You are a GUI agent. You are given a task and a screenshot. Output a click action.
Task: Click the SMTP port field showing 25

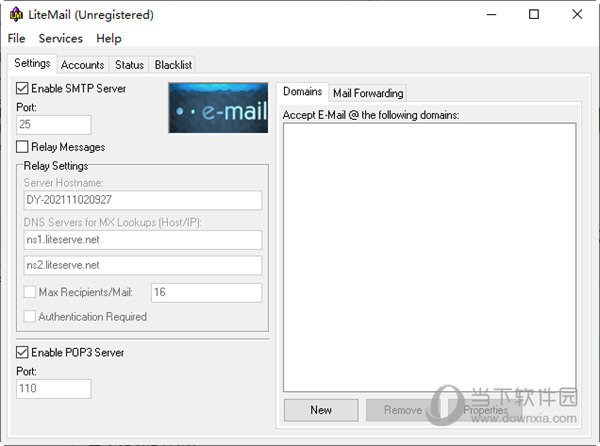click(54, 125)
